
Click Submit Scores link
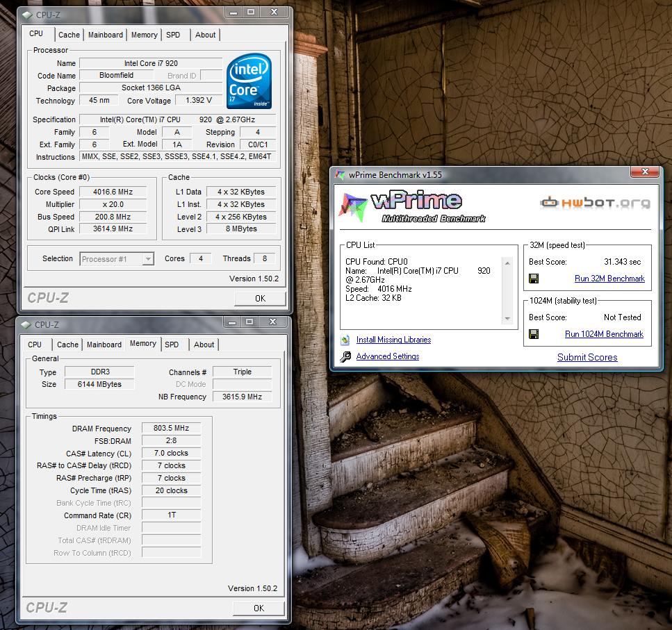pos(587,357)
